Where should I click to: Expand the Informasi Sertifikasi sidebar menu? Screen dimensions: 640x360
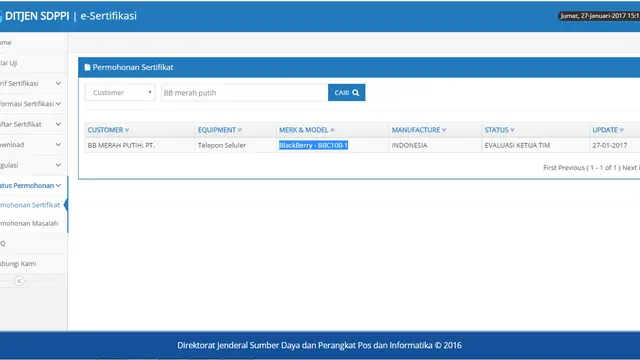(33, 104)
